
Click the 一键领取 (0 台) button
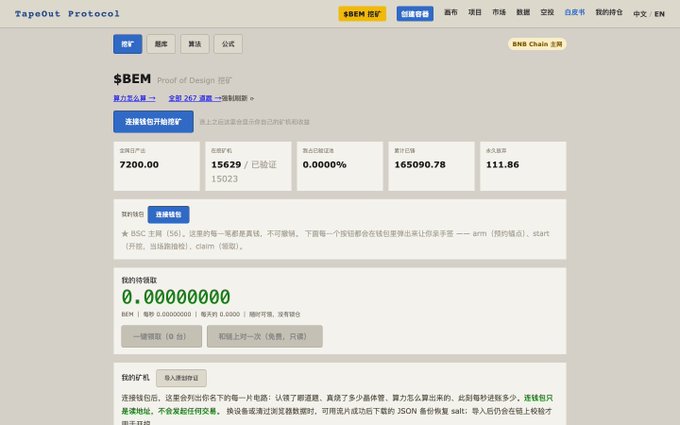[161, 337]
